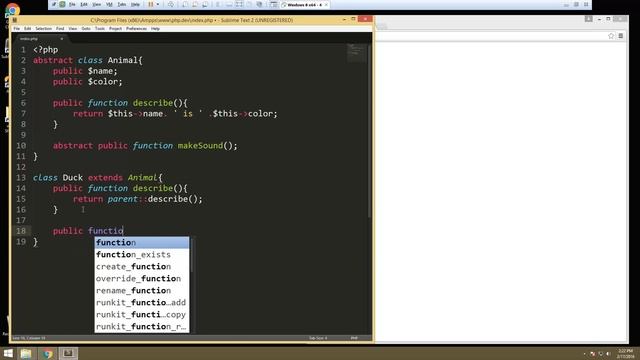Choose 'function' from the autocomplete list
The height and width of the screenshot is (360, 640).
[142, 242]
